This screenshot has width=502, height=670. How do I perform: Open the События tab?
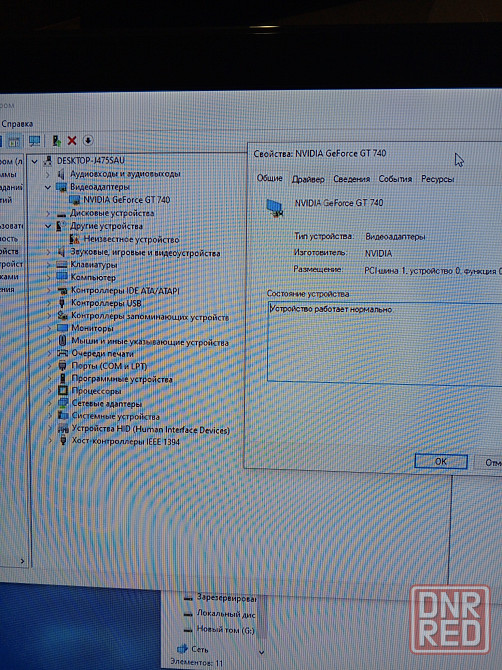tap(395, 179)
